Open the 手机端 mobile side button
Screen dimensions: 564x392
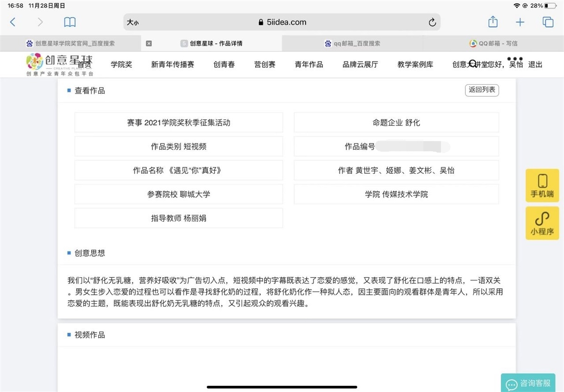pos(542,186)
